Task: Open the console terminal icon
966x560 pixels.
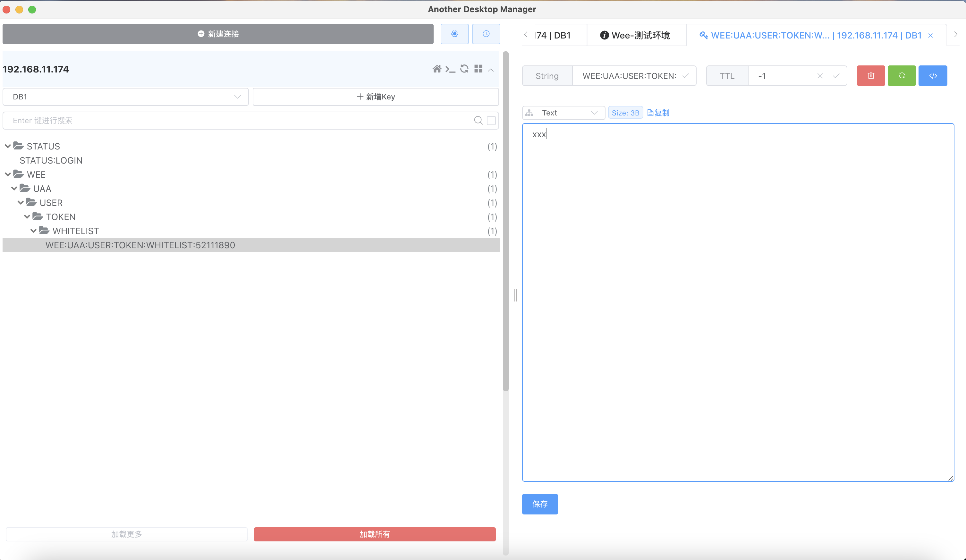Action: 450,69
